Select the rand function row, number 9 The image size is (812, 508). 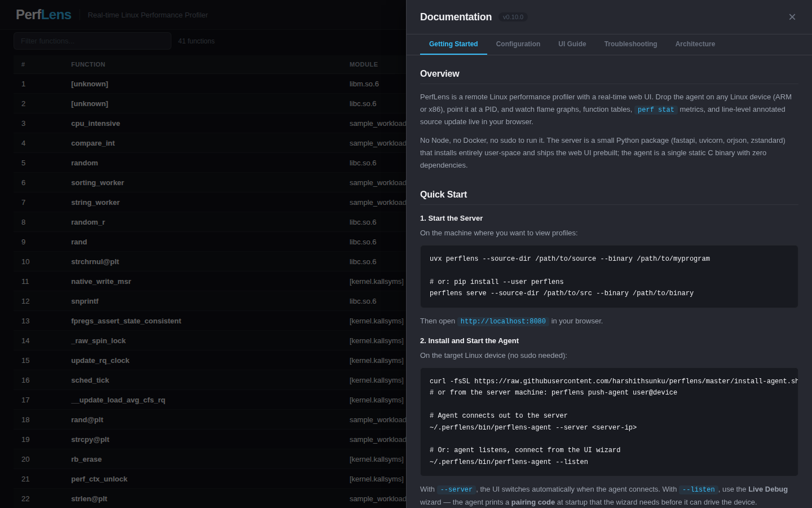pos(210,242)
